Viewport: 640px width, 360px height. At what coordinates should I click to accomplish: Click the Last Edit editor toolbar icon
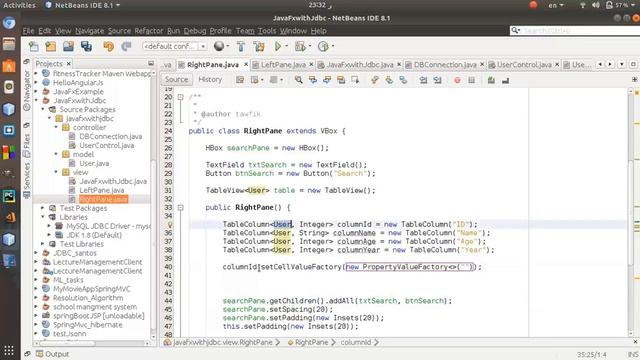[240, 80]
